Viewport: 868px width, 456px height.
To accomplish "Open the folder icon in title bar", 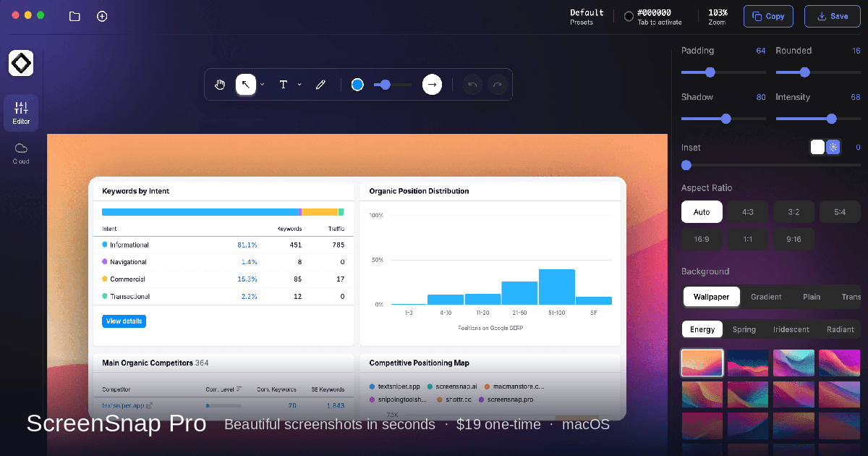I will coord(75,16).
